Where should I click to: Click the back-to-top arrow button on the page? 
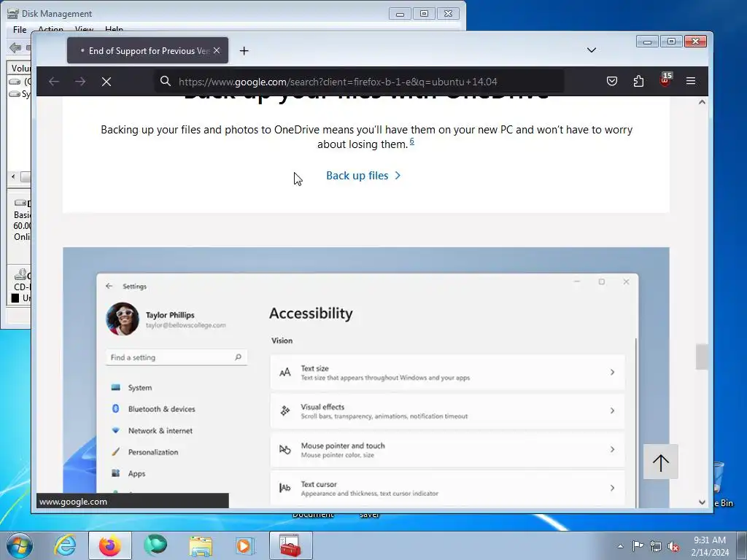coord(660,462)
